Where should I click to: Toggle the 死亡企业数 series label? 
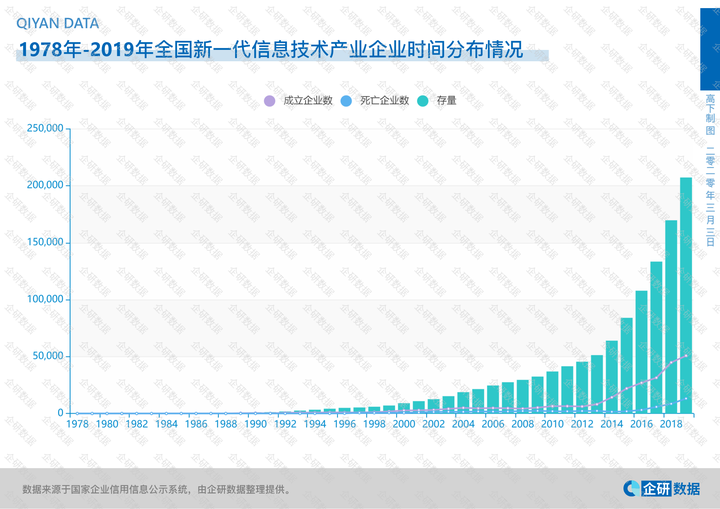point(385,101)
